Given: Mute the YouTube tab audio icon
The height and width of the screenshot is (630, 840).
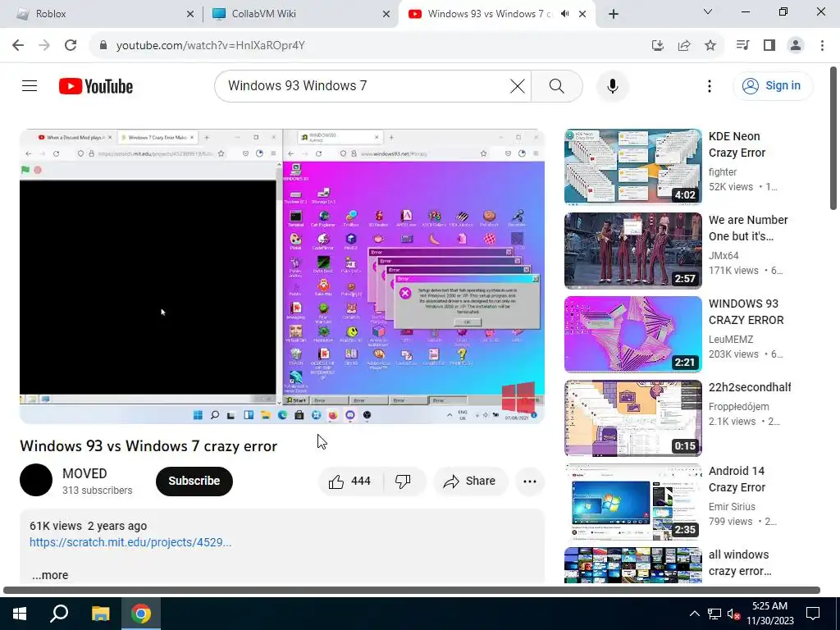Looking at the screenshot, I should pyautogui.click(x=564, y=14).
